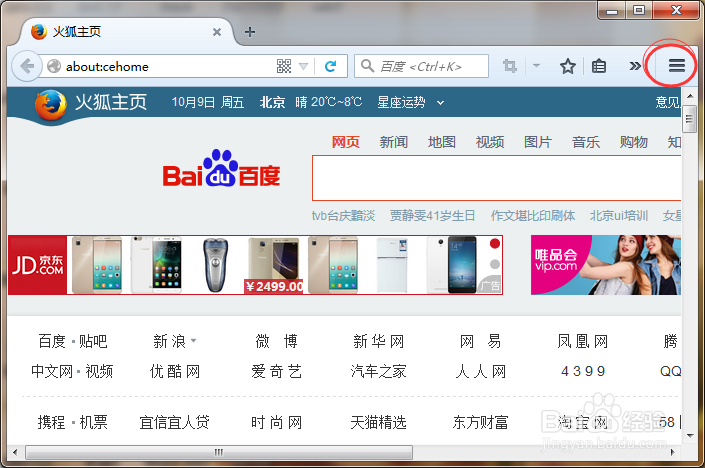Bookmark this page with the star icon
The height and width of the screenshot is (468, 705).
coord(567,66)
